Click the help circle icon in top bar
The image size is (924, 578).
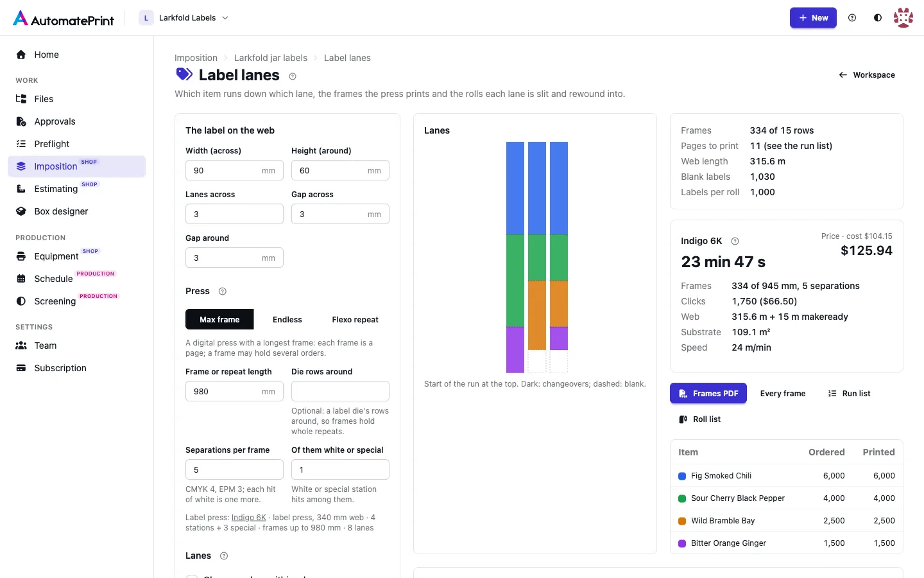click(852, 18)
